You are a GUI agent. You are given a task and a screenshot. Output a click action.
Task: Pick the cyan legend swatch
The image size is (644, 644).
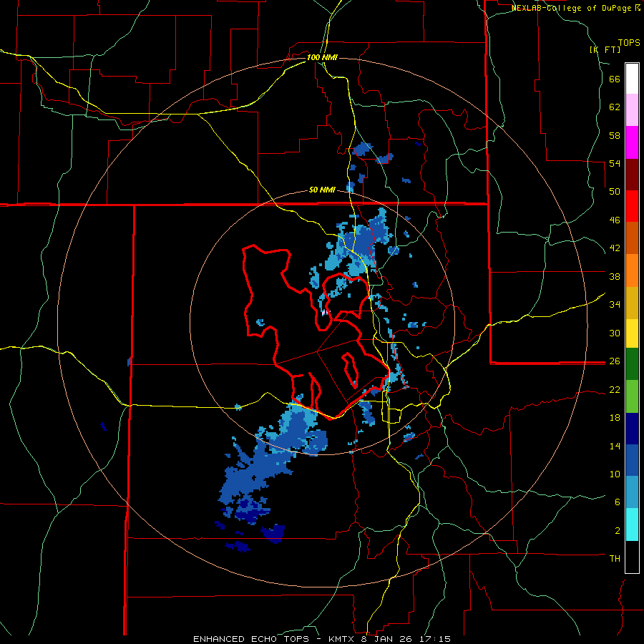point(632,525)
